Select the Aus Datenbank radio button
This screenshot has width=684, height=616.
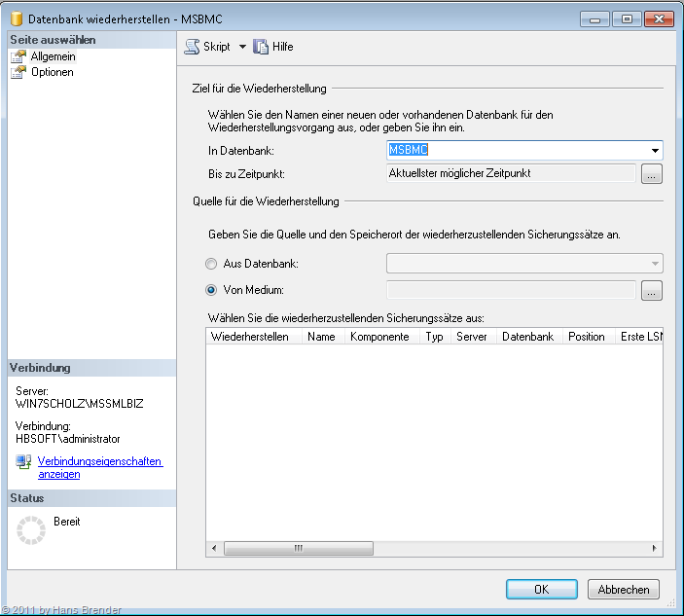(211, 264)
